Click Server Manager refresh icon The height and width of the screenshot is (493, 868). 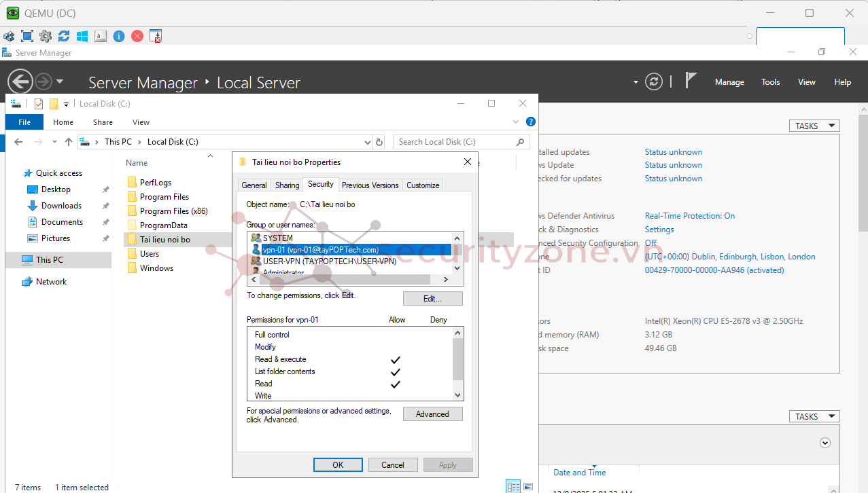click(x=653, y=81)
